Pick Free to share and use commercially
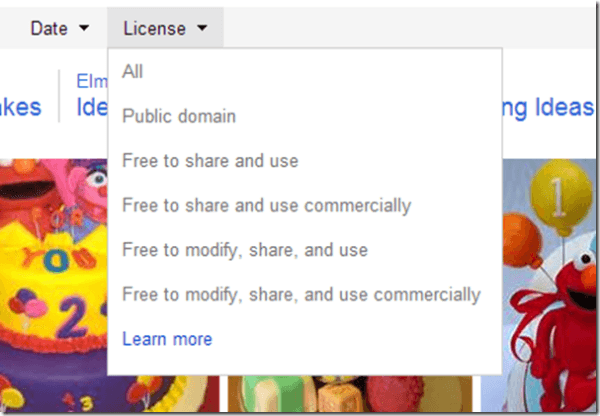 coord(266,206)
